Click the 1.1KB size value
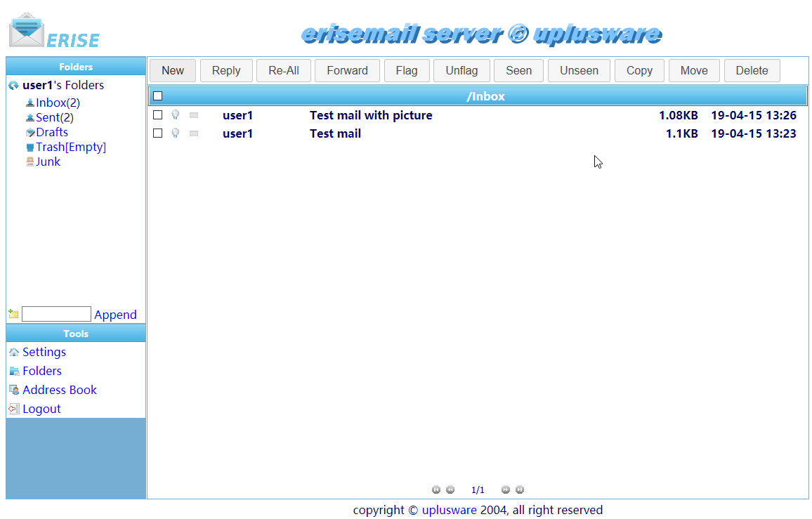 [682, 133]
